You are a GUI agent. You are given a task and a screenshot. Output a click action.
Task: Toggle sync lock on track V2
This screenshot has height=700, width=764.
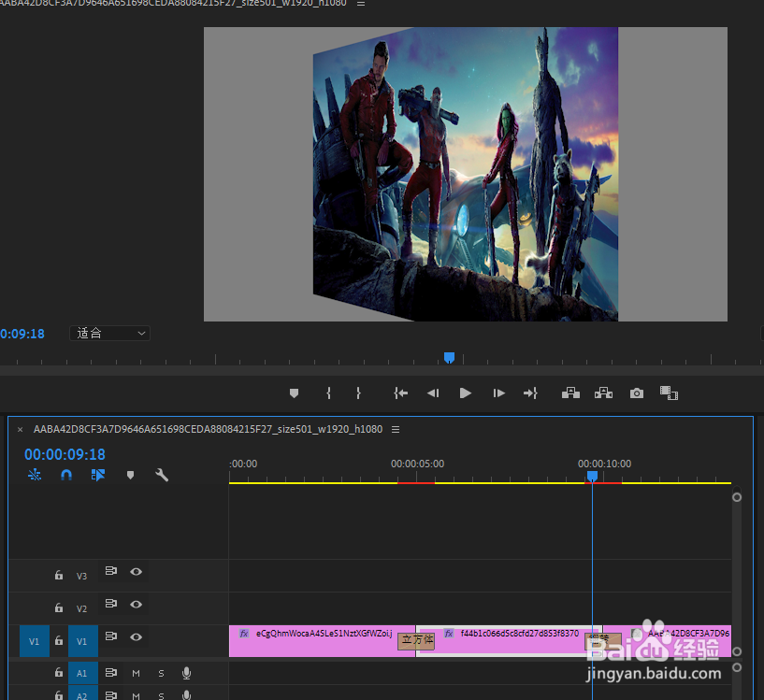[111, 604]
